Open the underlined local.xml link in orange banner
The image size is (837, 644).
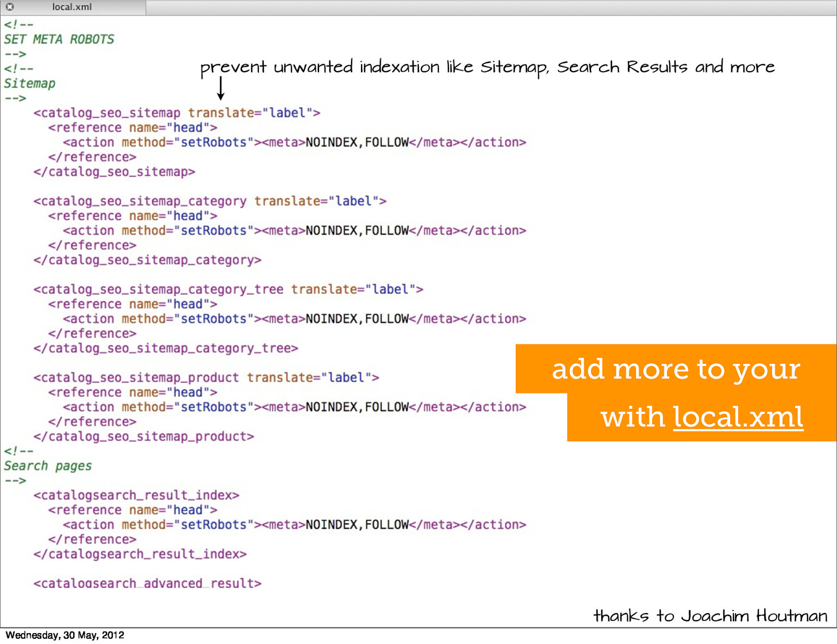738,418
